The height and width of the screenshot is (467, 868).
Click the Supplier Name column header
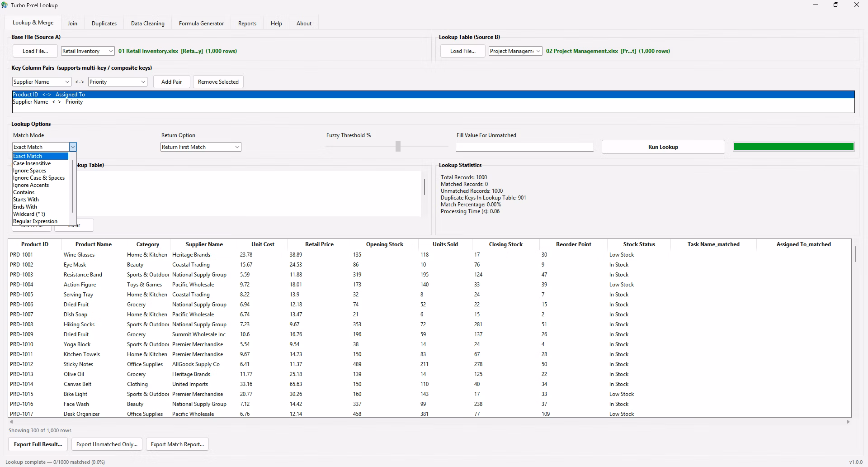point(204,244)
